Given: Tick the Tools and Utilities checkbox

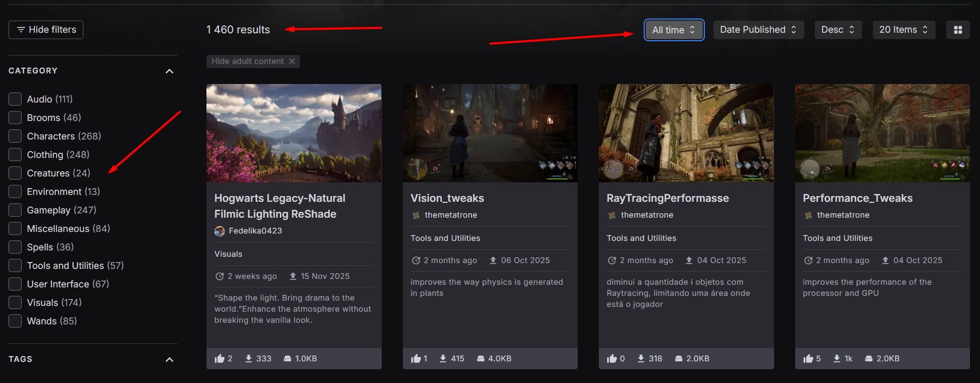Looking at the screenshot, I should click(15, 266).
